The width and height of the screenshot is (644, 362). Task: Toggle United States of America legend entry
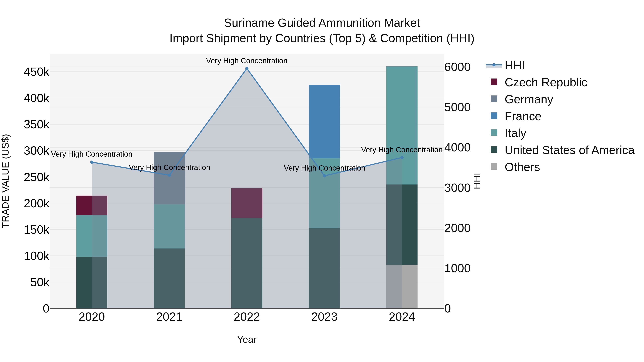coord(562,150)
